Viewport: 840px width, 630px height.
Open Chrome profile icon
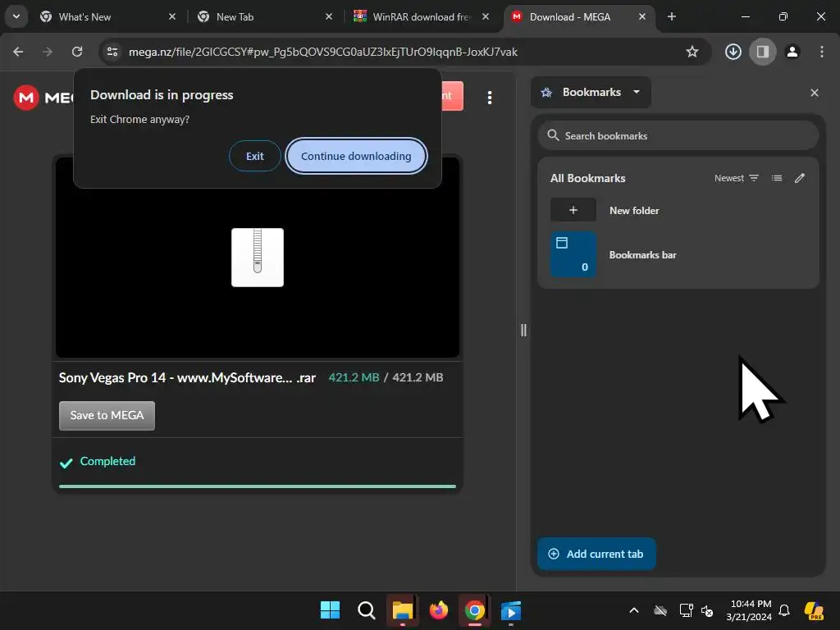(792, 52)
